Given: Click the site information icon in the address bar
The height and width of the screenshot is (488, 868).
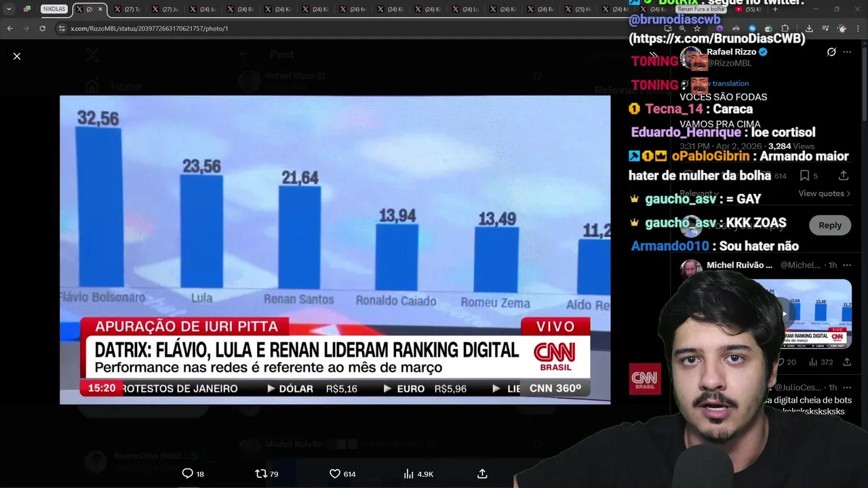Looking at the screenshot, I should 62,28.
